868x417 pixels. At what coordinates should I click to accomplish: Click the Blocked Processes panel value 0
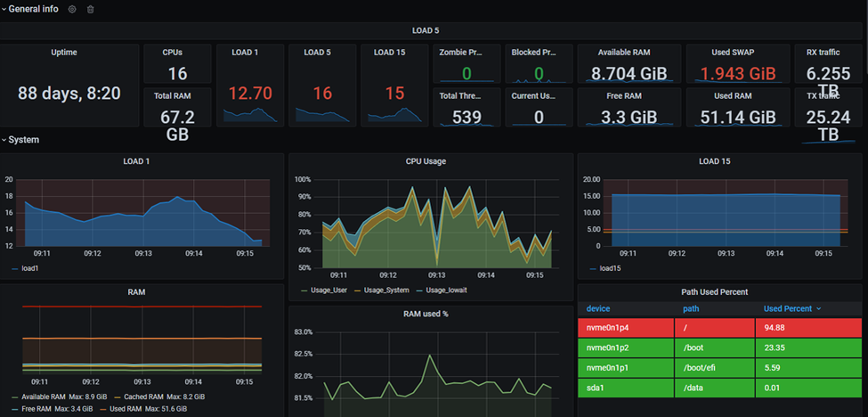point(539,74)
